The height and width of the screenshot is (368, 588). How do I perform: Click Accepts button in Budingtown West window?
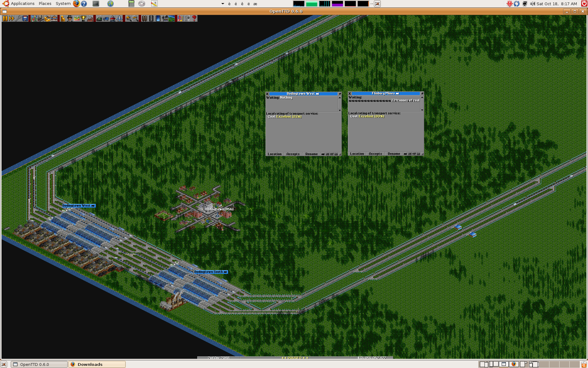(x=293, y=154)
